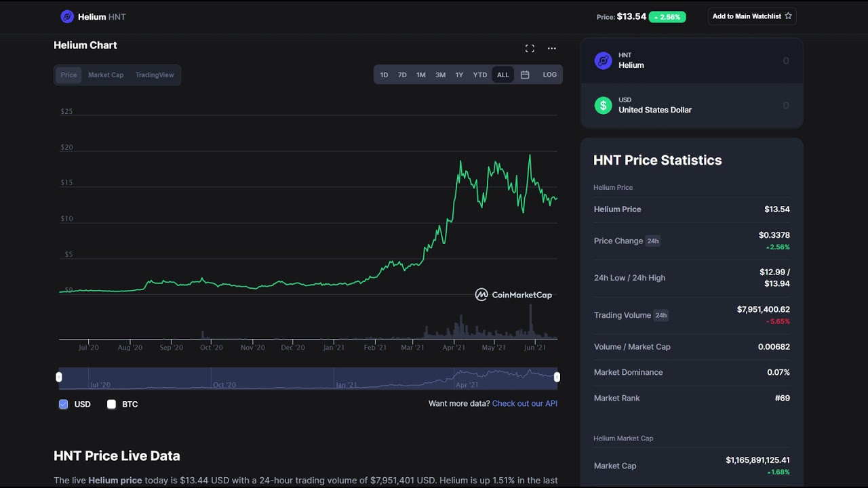Image resolution: width=868 pixels, height=488 pixels.
Task: Open the Check out our API link
Action: pos(525,403)
